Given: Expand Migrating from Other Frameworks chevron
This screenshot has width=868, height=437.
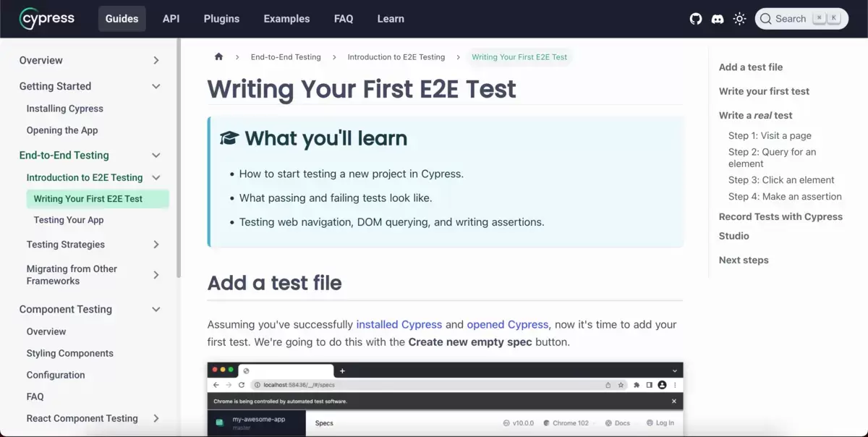Looking at the screenshot, I should (156, 275).
